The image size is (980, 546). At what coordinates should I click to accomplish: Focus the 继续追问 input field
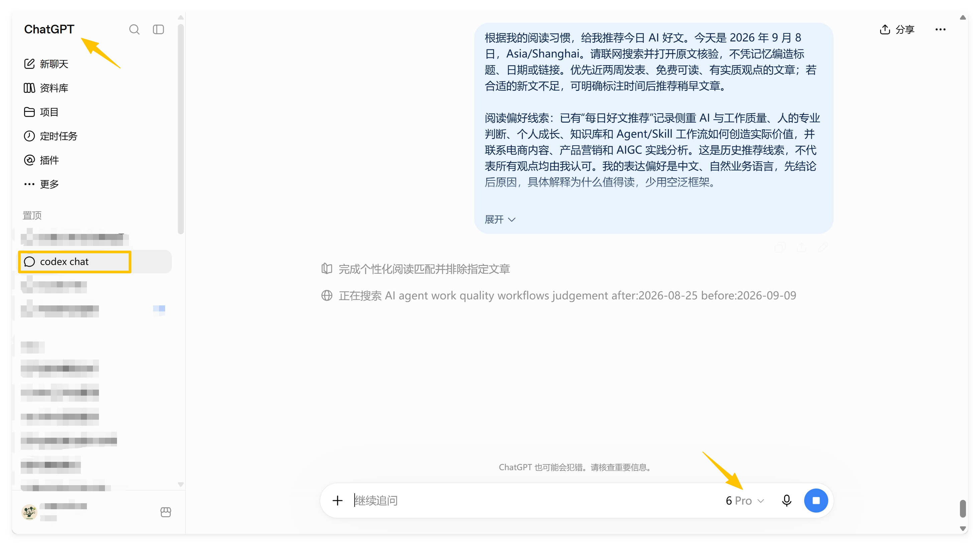tap(532, 500)
